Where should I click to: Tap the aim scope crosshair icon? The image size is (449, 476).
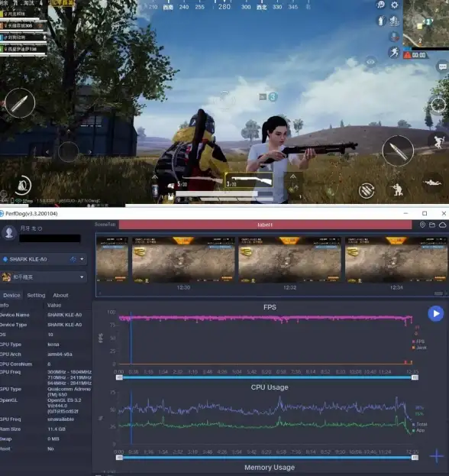click(438, 105)
